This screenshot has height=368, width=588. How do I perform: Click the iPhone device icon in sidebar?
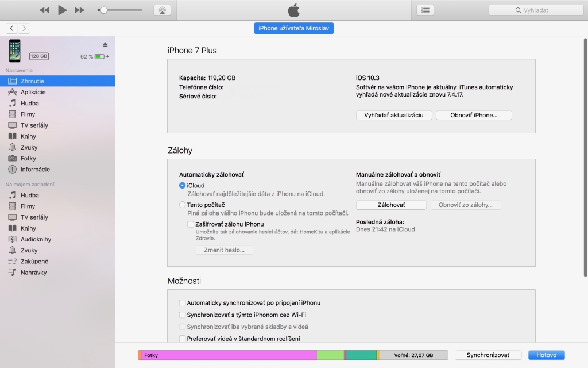coord(14,51)
